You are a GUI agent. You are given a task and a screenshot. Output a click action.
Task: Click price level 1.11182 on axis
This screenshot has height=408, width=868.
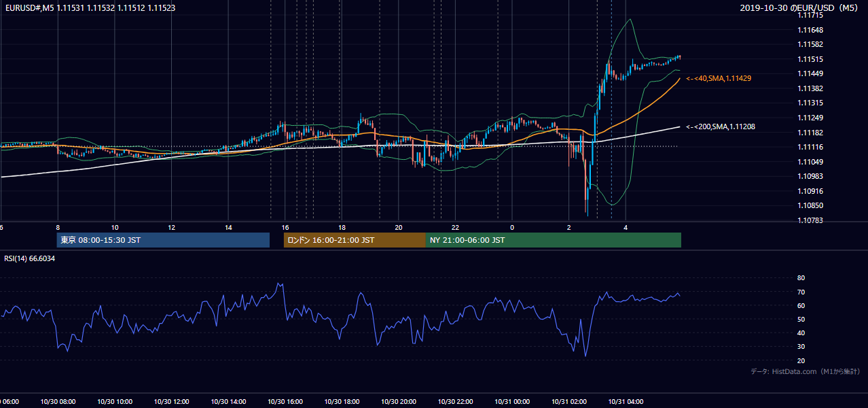coord(811,133)
